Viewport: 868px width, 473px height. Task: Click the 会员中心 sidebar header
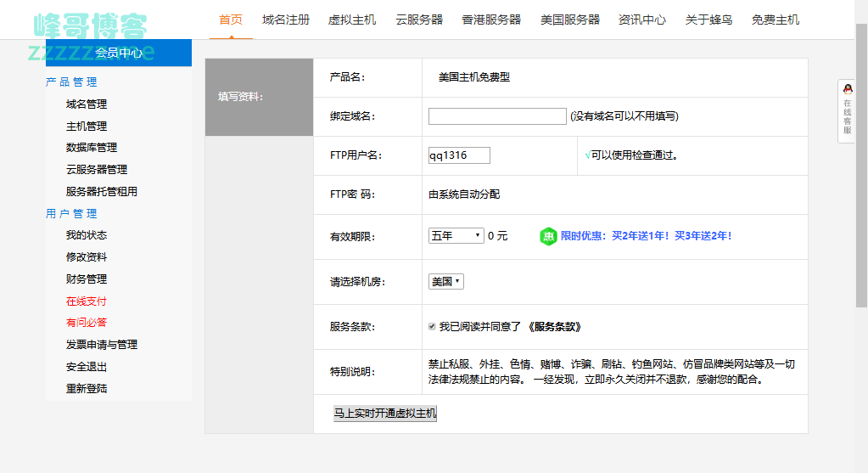coord(119,53)
